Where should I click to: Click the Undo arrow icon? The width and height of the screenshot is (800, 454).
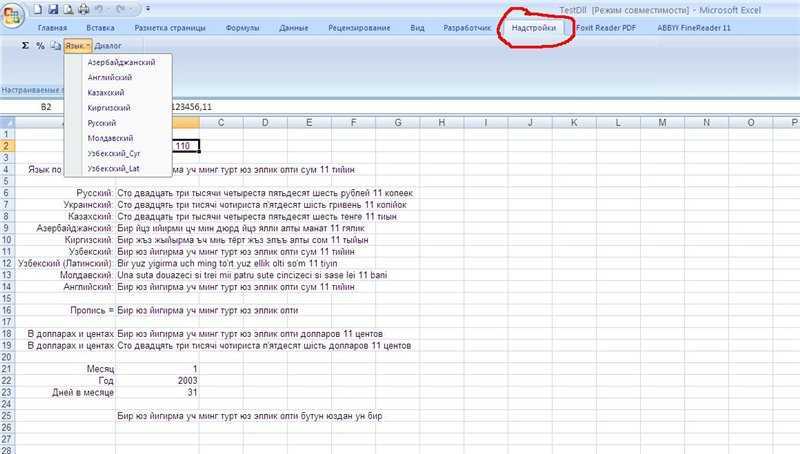[x=99, y=9]
